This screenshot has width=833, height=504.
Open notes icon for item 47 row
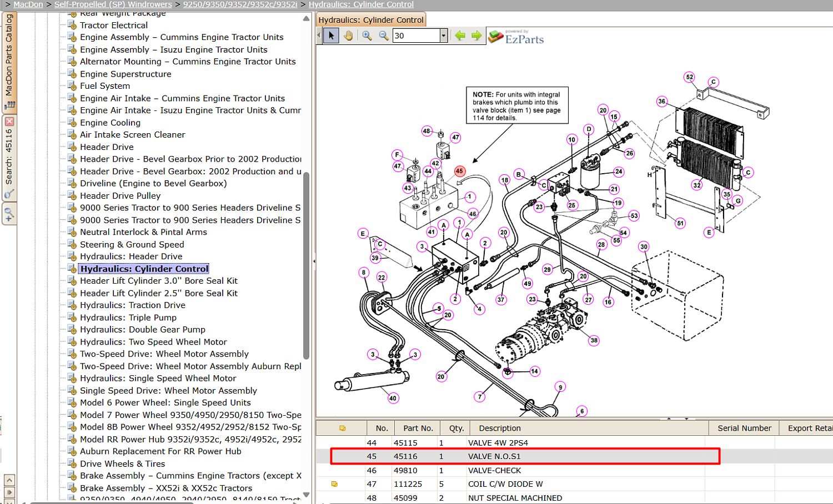click(x=334, y=484)
